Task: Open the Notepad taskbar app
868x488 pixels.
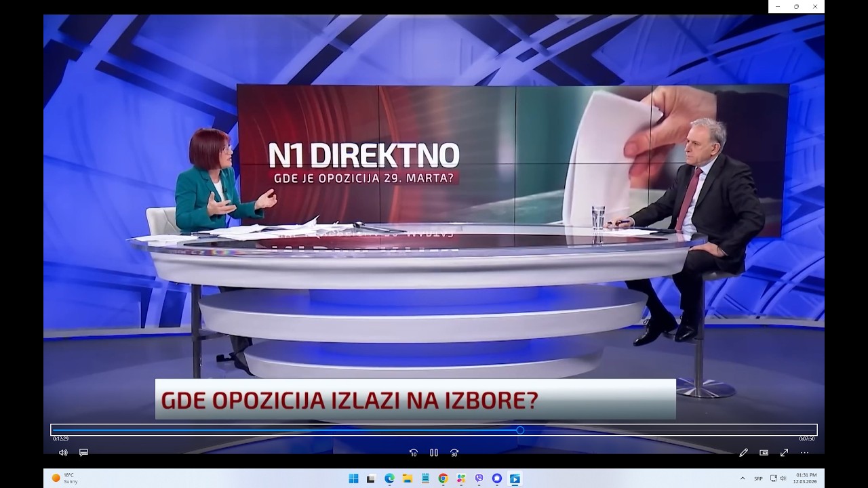Action: pyautogui.click(x=425, y=479)
